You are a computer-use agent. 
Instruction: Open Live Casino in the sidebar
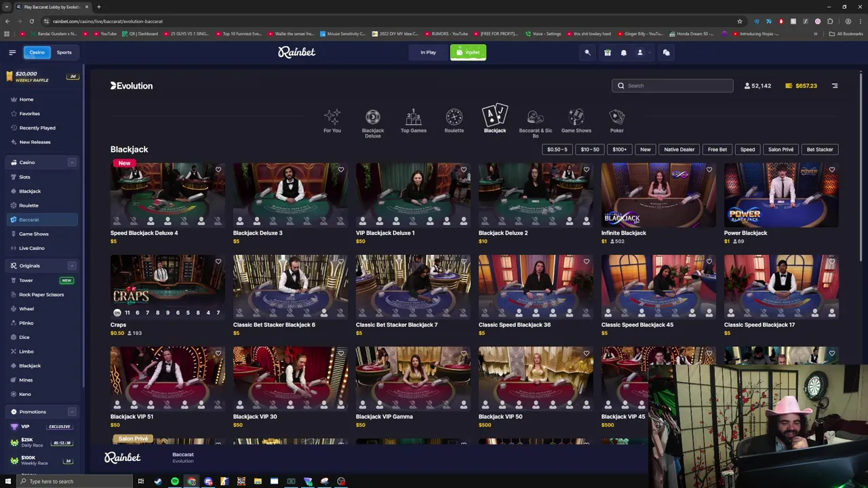(x=32, y=248)
